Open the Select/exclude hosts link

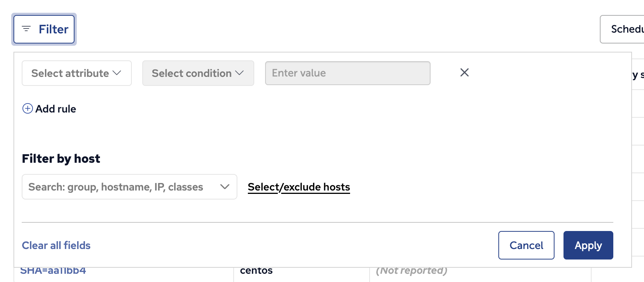[299, 187]
